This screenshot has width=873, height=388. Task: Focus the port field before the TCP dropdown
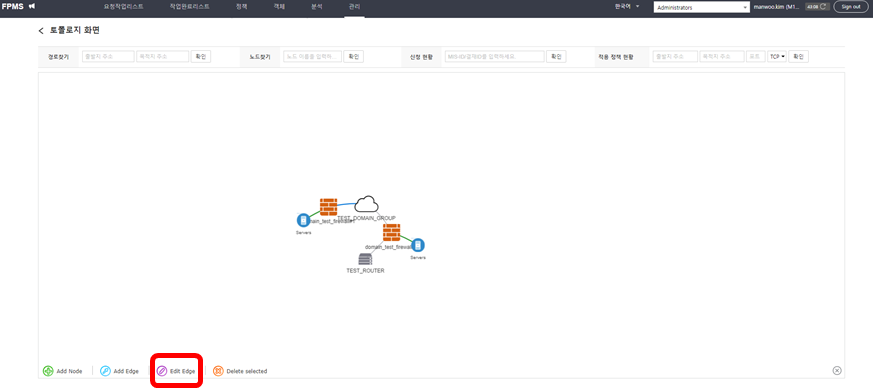pyautogui.click(x=756, y=56)
